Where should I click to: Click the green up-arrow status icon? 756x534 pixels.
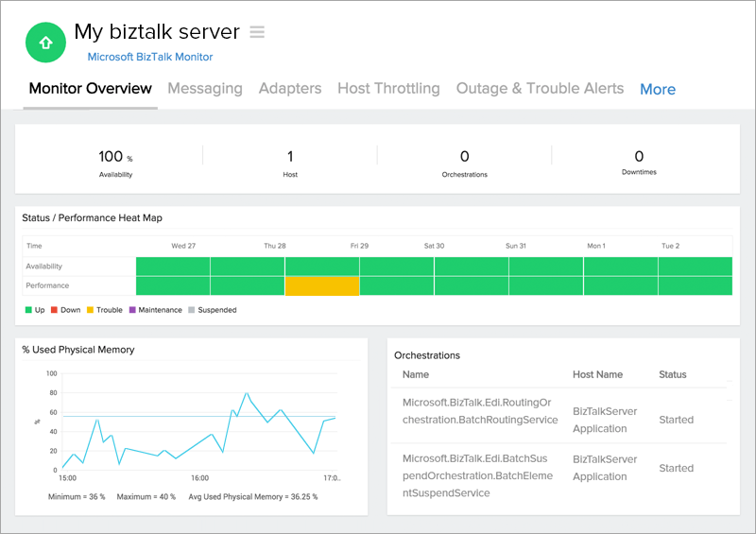tap(45, 43)
